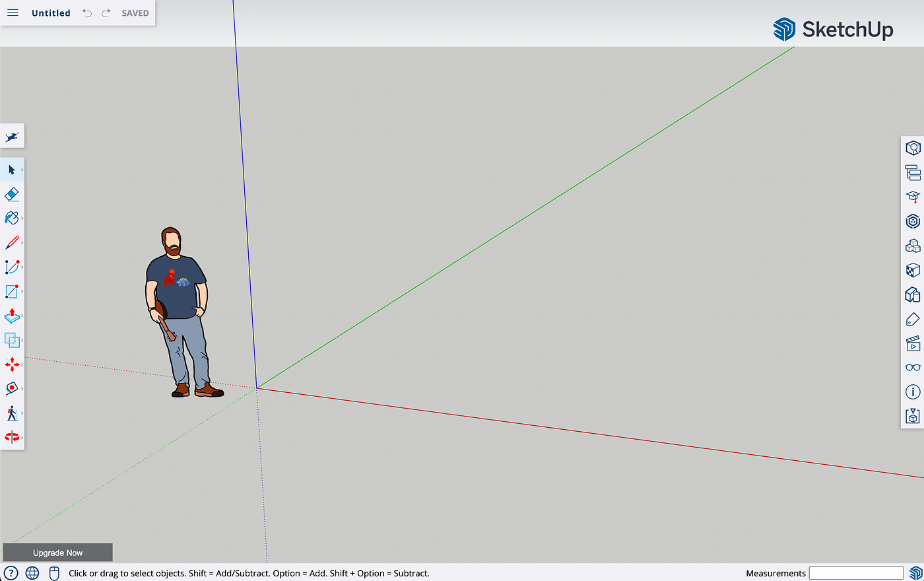Click the Untitled model name
Viewport: 924px width, 581px height.
[51, 13]
